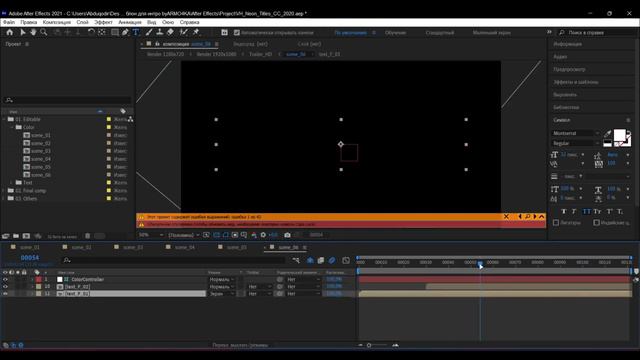This screenshot has width=640, height=360.
Task: Open the font style dropdown Regular
Action: tap(576, 143)
